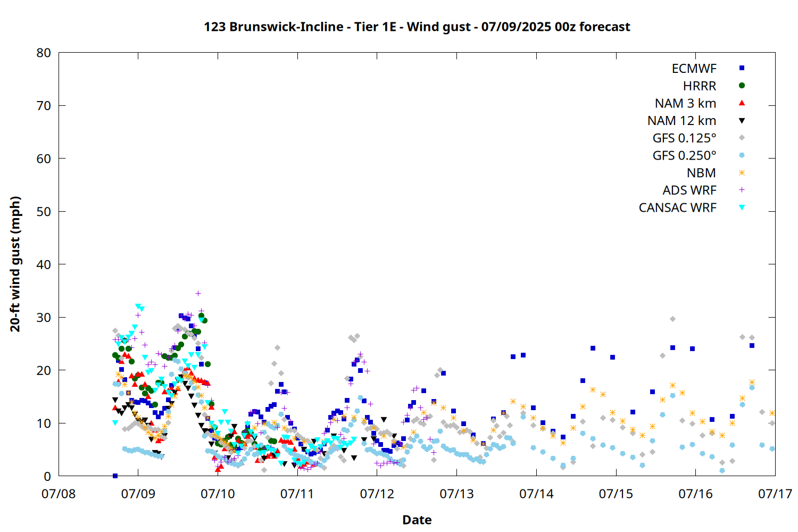Click the green circle HRRR legend marker
This screenshot has width=798, height=532.
coord(742,85)
